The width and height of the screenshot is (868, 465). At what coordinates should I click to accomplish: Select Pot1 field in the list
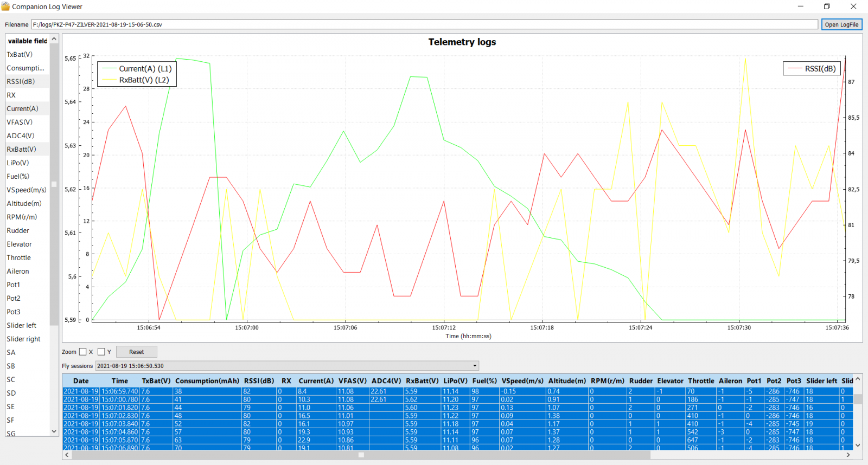(27, 285)
